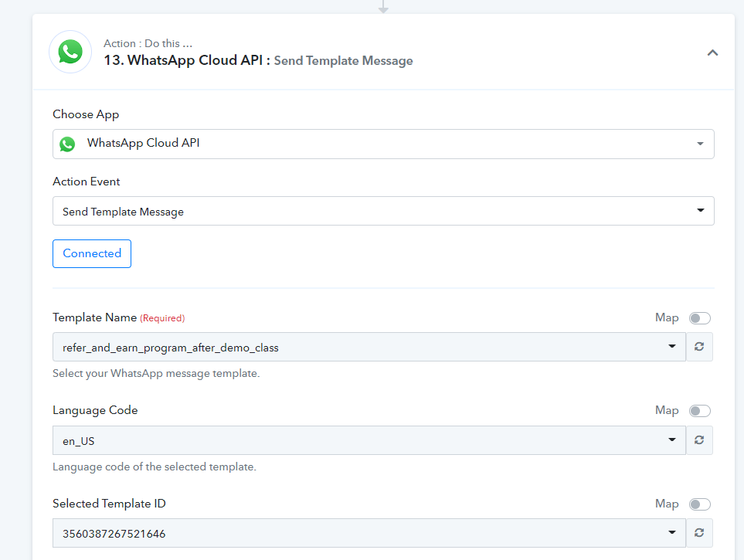
Task: Click the WhatsApp icon in Choose App field
Action: (x=67, y=144)
